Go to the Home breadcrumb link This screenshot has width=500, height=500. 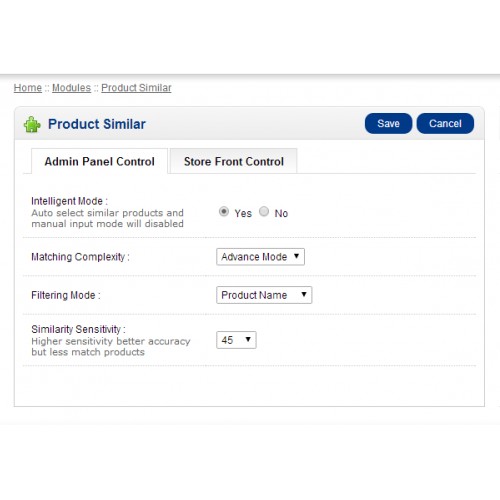[x=28, y=88]
